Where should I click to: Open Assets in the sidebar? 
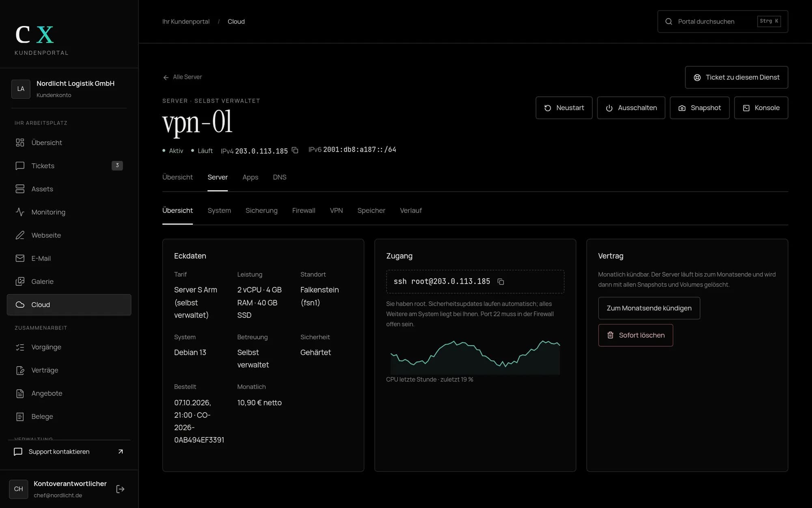click(x=69, y=189)
